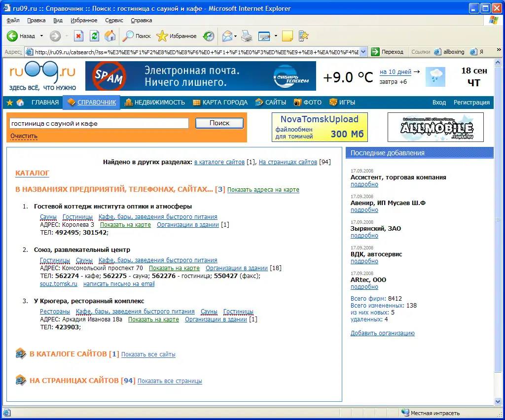Image resolution: width=505 pixels, height=420 pixels.
Task: Click the Print toolbar icon
Action: point(247,36)
